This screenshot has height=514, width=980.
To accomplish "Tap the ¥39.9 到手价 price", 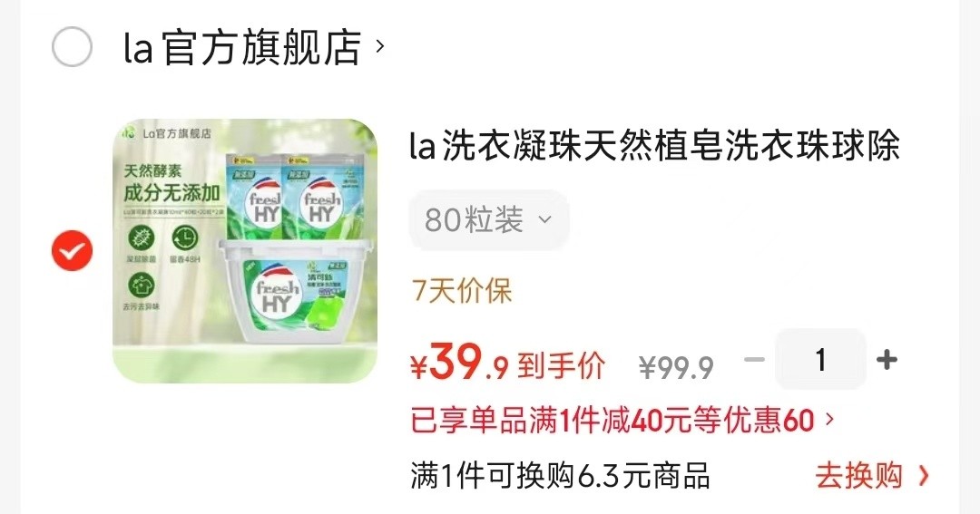I will pos(507,363).
